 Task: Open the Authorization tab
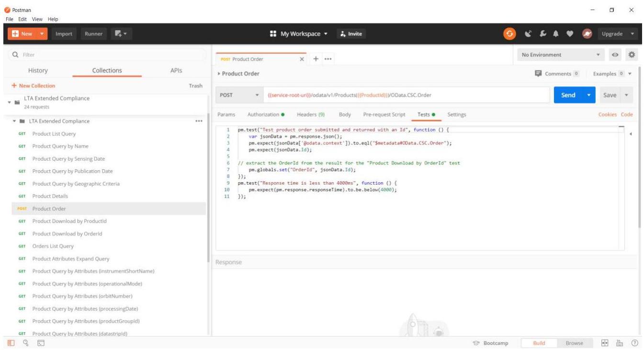tap(266, 115)
